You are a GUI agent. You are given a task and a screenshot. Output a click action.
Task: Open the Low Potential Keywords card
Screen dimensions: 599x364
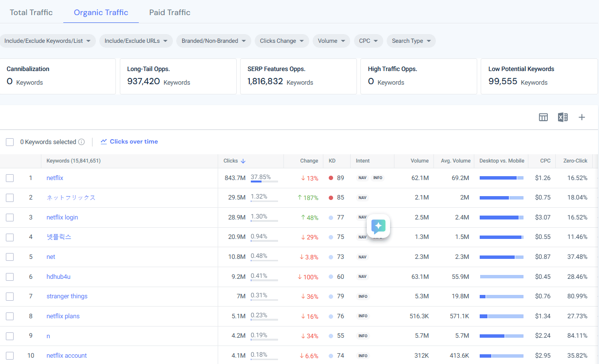(x=539, y=76)
